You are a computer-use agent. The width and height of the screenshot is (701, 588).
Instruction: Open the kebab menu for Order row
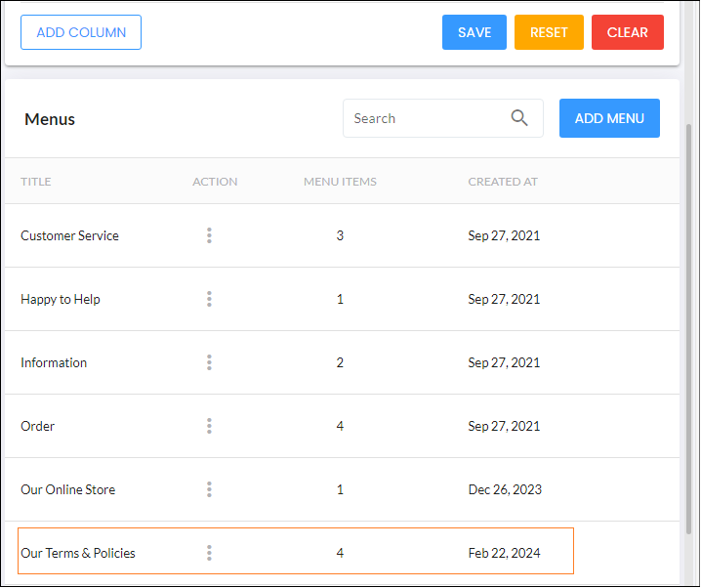[x=209, y=426]
